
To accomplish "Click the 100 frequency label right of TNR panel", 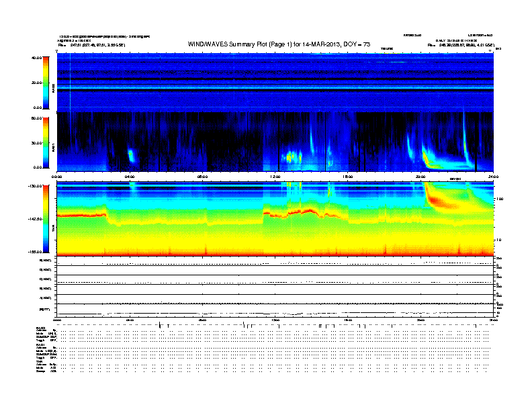I will tap(500, 199).
